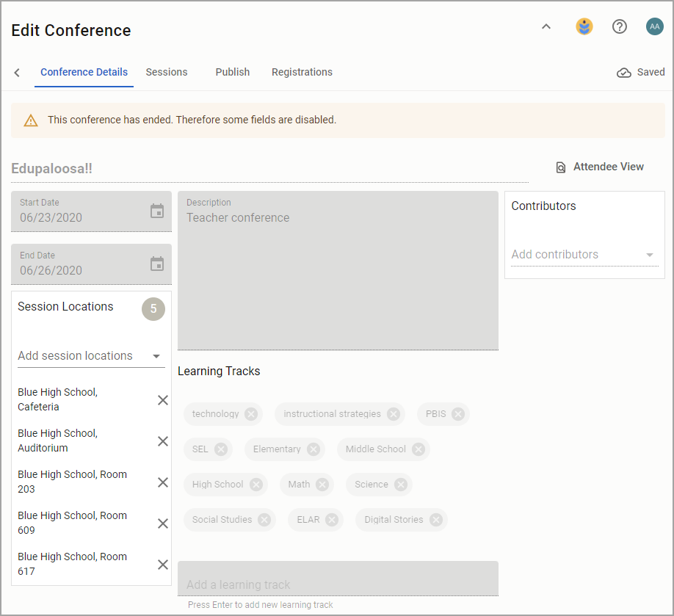Click Blue High School, Cafeteria text

click(57, 399)
